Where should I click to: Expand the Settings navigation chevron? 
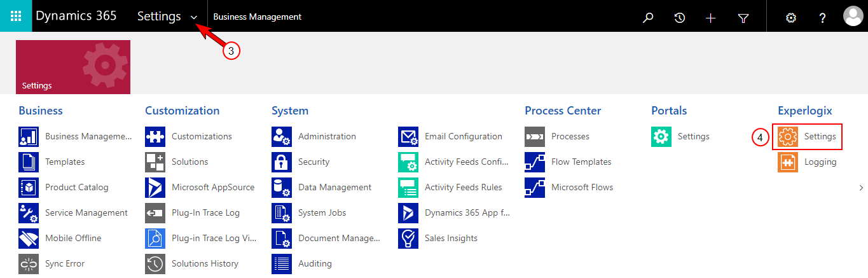click(194, 18)
